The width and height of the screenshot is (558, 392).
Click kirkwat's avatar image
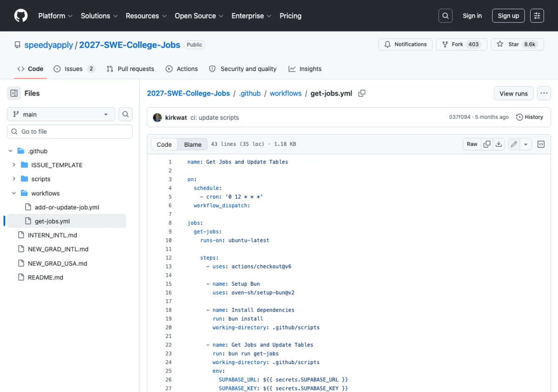click(x=158, y=118)
